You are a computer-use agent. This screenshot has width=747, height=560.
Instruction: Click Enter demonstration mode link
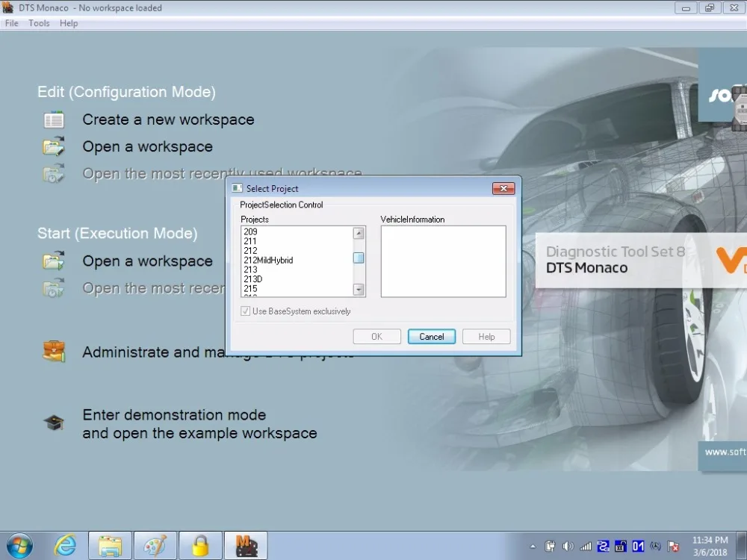pos(199,424)
